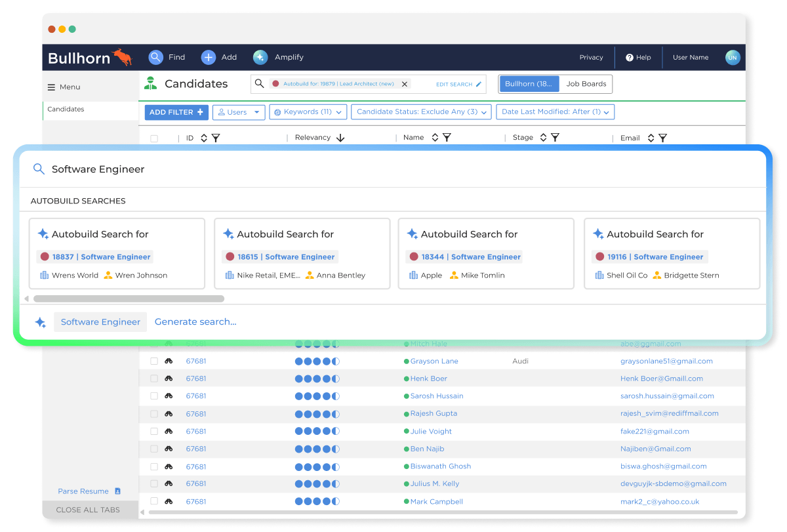Expand the Keywords (11) filter dropdown
This screenshot has width=787, height=532.
coord(308,112)
